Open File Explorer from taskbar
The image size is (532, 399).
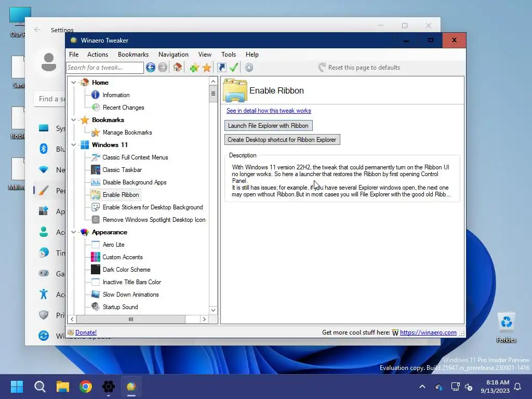(x=63, y=387)
